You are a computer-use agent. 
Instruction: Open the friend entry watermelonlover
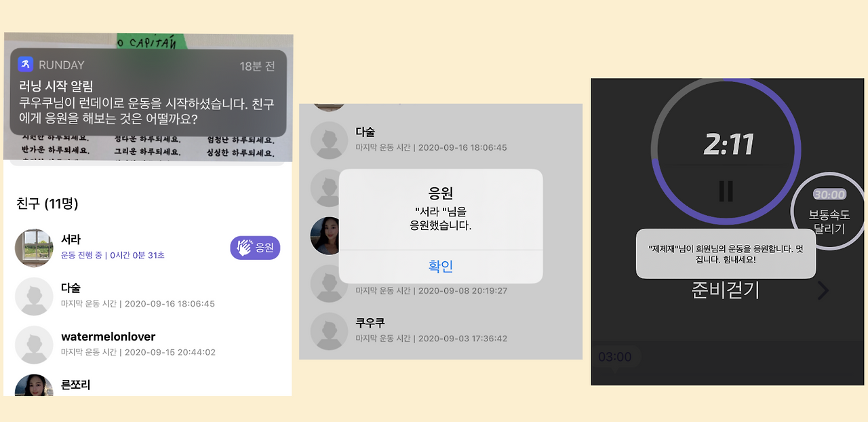(148, 345)
